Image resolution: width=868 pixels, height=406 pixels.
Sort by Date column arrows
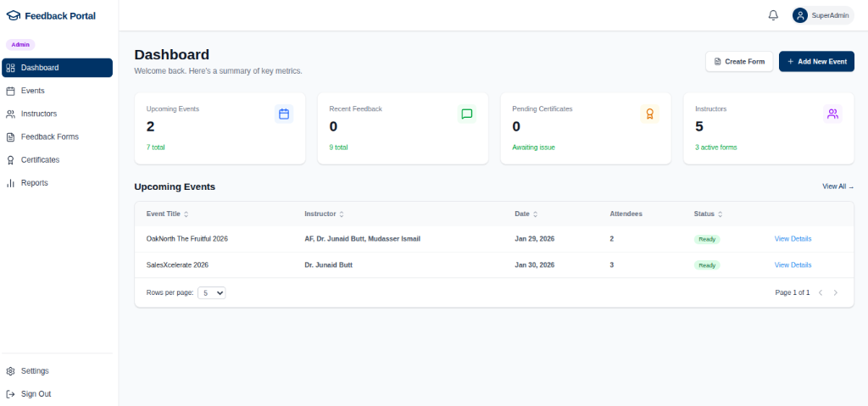[536, 214]
